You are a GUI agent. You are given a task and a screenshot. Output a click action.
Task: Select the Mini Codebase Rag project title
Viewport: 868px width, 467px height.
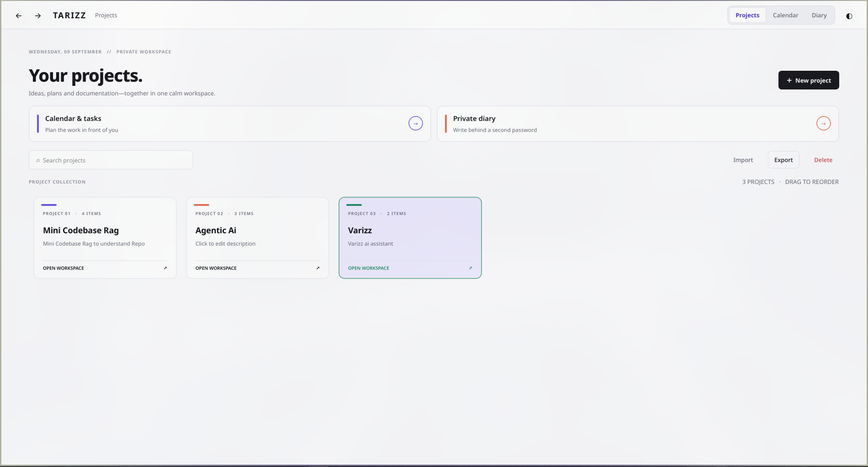coord(81,231)
